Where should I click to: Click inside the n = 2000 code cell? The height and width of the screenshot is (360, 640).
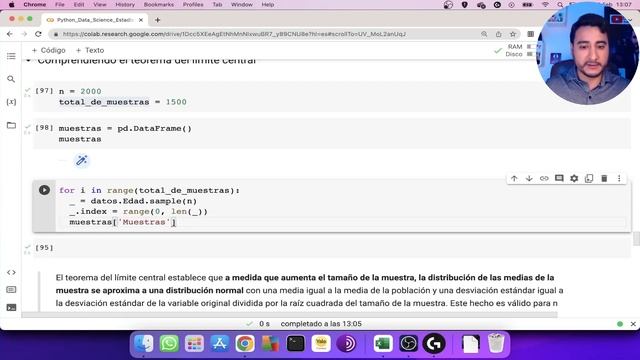point(331,97)
